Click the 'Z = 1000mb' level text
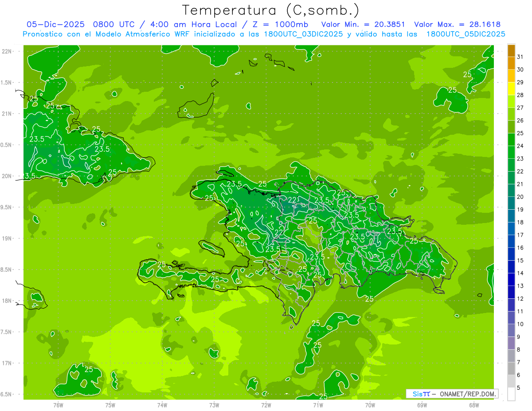This screenshot has width=532, height=411. (x=280, y=24)
